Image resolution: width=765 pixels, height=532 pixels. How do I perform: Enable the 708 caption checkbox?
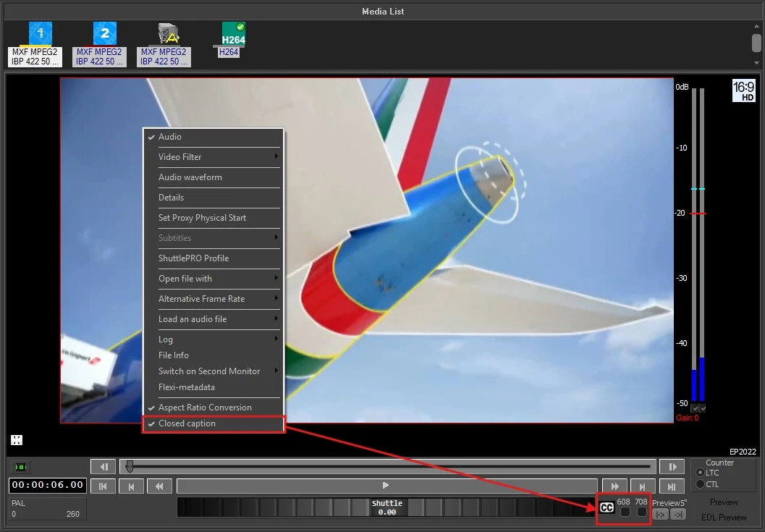coord(641,512)
